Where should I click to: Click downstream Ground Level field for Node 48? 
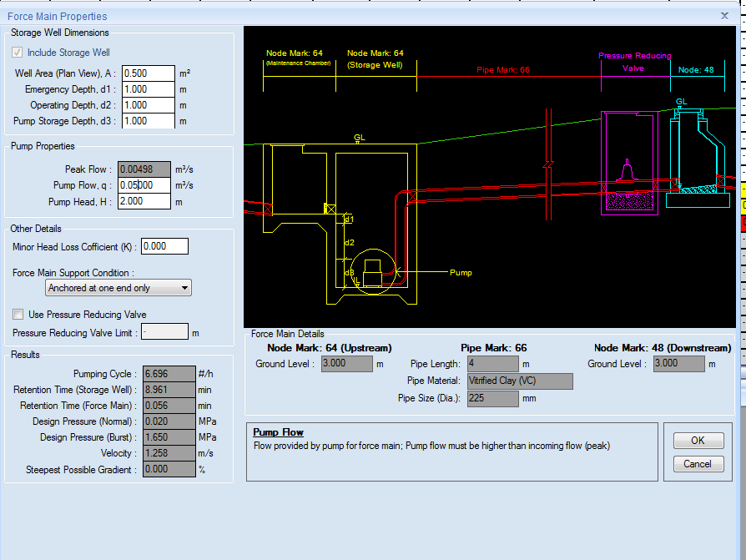click(x=679, y=364)
